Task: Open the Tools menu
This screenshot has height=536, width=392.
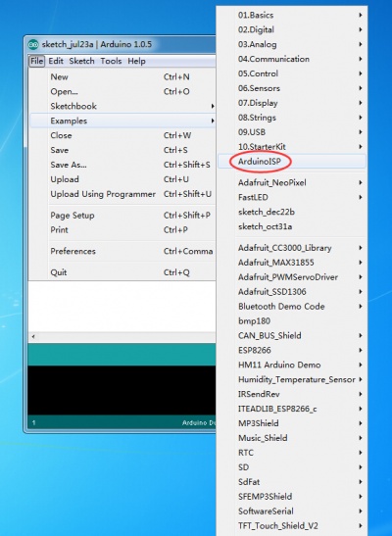Action: point(111,61)
